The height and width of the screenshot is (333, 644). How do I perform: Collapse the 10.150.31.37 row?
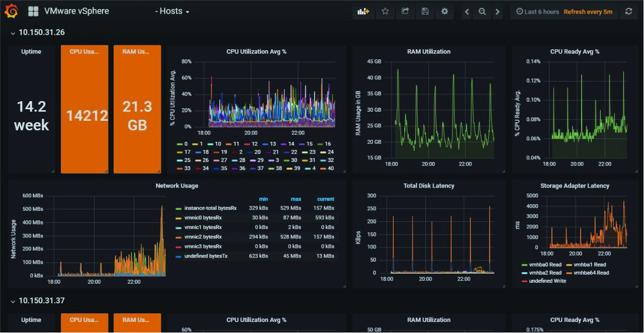coord(13,301)
